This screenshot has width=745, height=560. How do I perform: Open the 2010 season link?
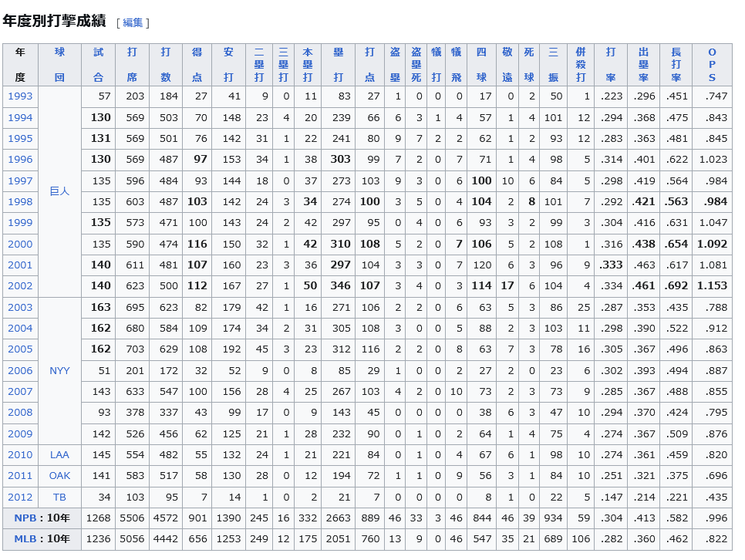coord(20,455)
